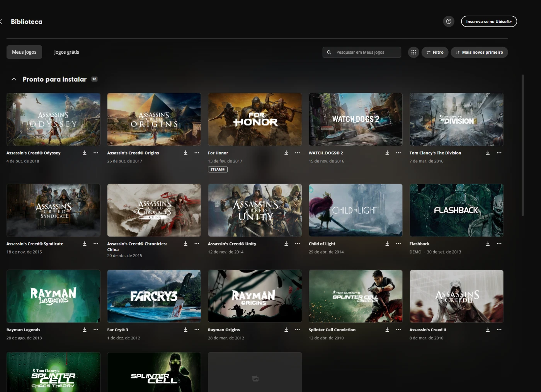Switch to the 'Jogos grátis' tab

point(66,52)
